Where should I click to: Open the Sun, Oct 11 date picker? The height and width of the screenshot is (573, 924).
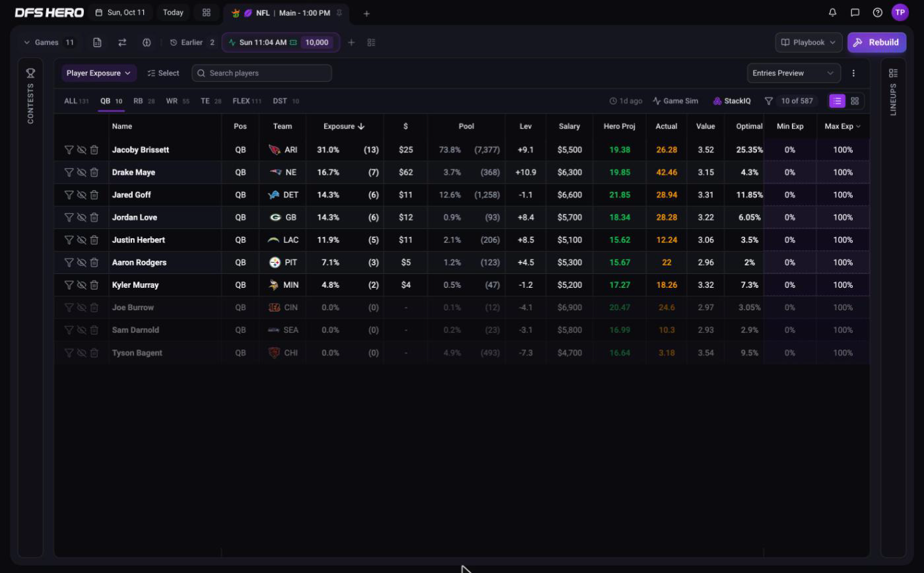point(120,13)
